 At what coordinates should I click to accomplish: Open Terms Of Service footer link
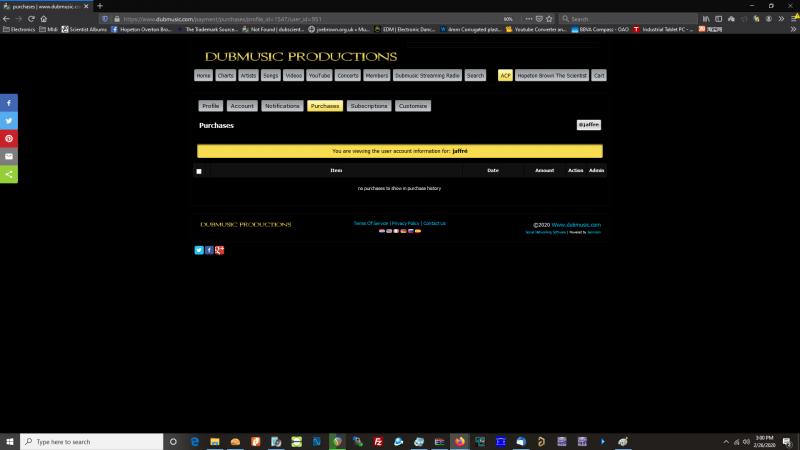[x=371, y=223]
